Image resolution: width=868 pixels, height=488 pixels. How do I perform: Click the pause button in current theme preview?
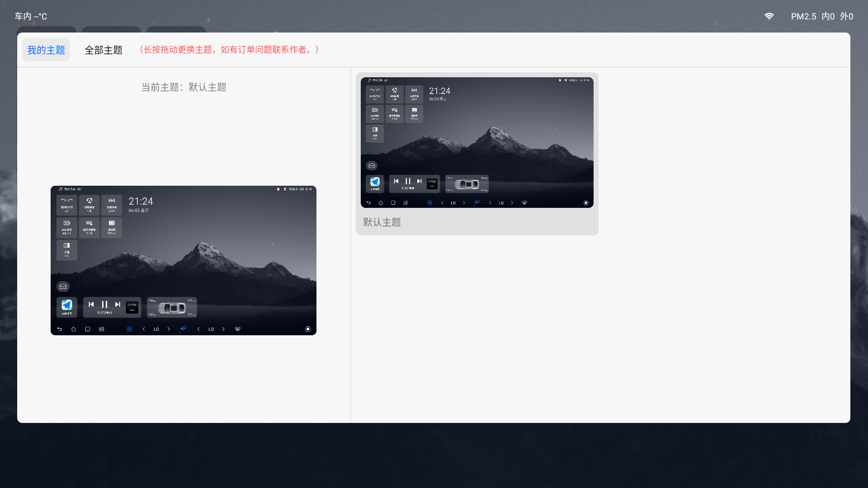pyautogui.click(x=104, y=305)
